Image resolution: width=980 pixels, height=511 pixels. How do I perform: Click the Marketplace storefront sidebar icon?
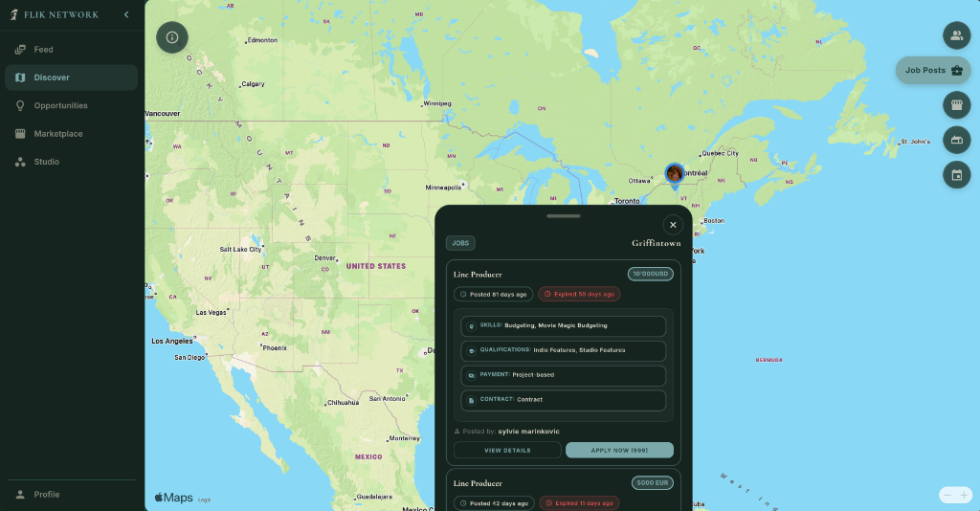pyautogui.click(x=20, y=134)
